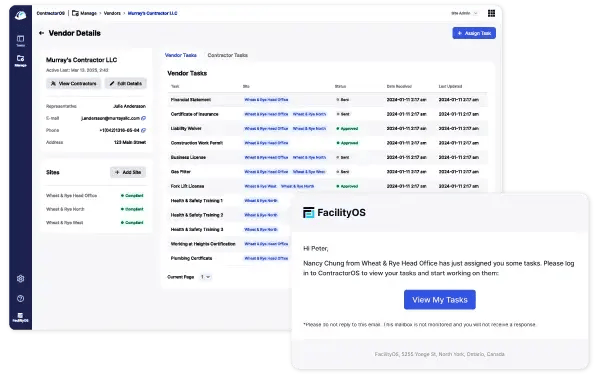Click the Site column header

click(246, 86)
